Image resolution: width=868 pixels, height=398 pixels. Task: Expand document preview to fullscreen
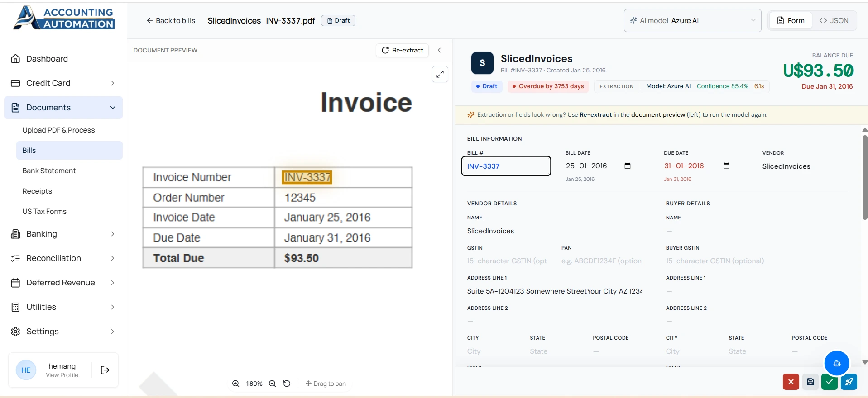440,74
